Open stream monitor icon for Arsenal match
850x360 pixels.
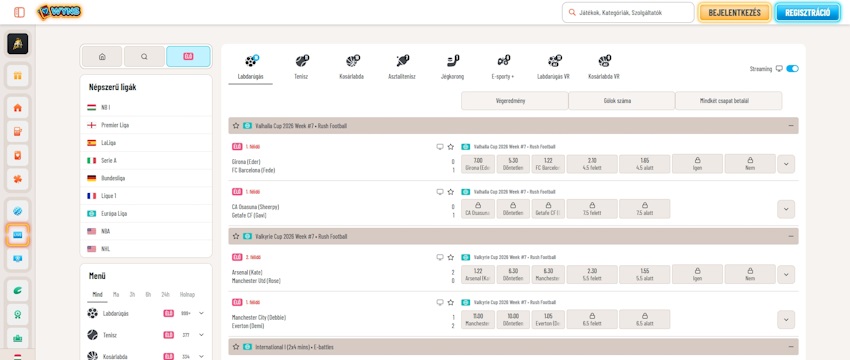(x=440, y=258)
